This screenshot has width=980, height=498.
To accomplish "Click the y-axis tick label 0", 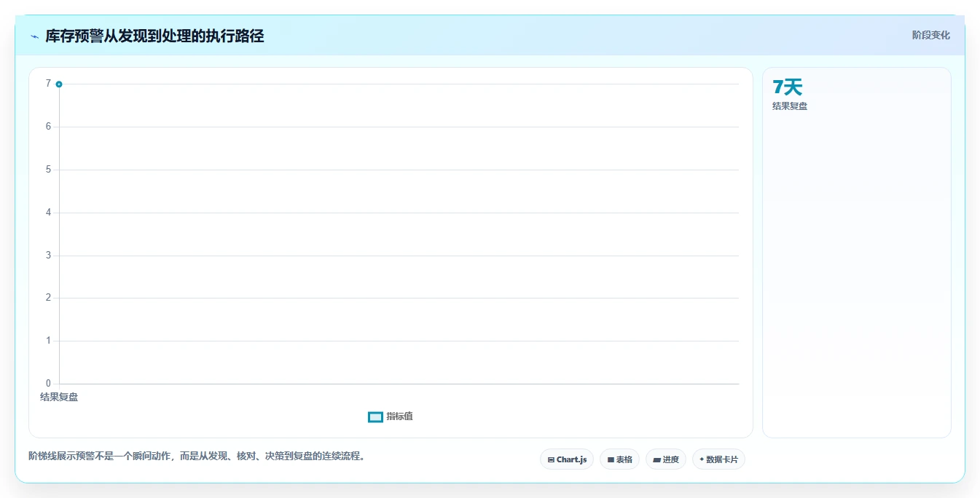I will click(48, 384).
